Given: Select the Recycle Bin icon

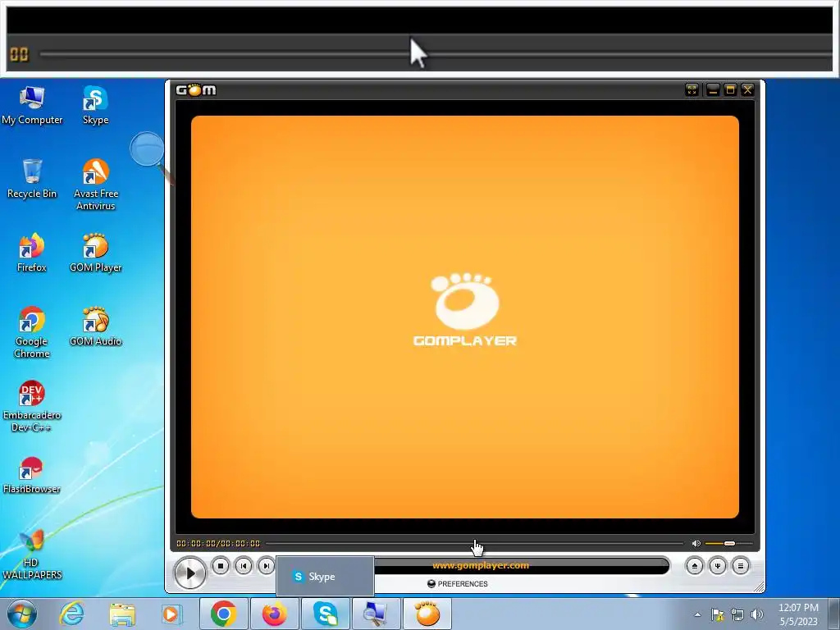Looking at the screenshot, I should 32,179.
